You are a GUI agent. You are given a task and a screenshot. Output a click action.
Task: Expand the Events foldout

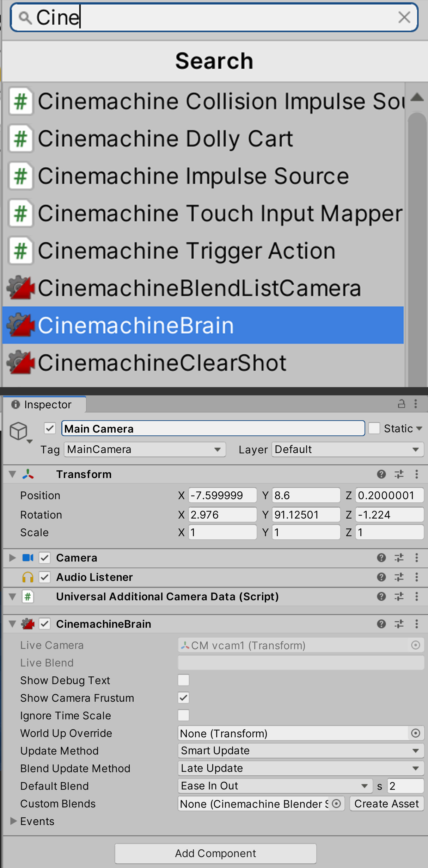pyautogui.click(x=13, y=821)
